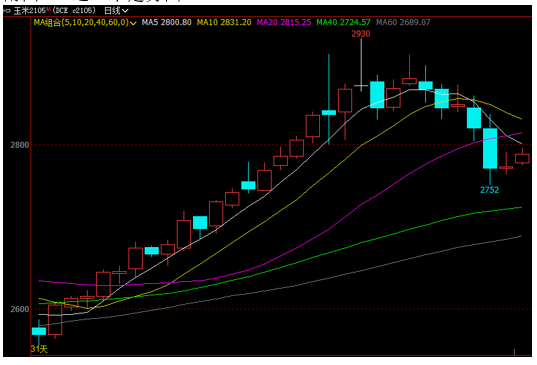Click the 2752 low price marker
The image size is (537, 365).
[x=489, y=190]
